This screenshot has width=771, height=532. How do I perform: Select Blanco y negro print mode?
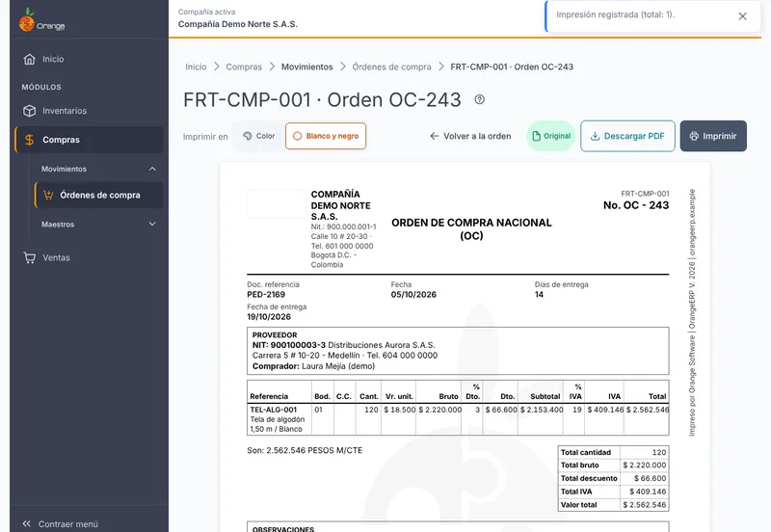click(x=326, y=136)
